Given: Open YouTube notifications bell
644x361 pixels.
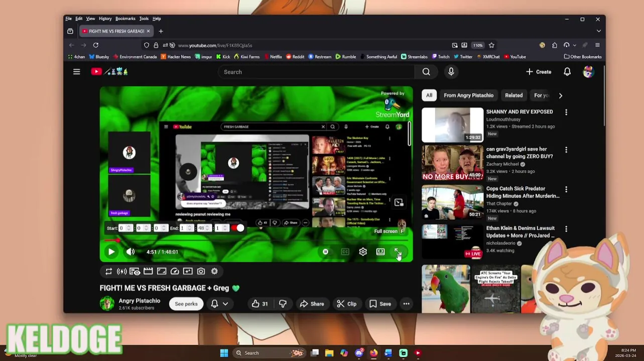Looking at the screenshot, I should [567, 72].
